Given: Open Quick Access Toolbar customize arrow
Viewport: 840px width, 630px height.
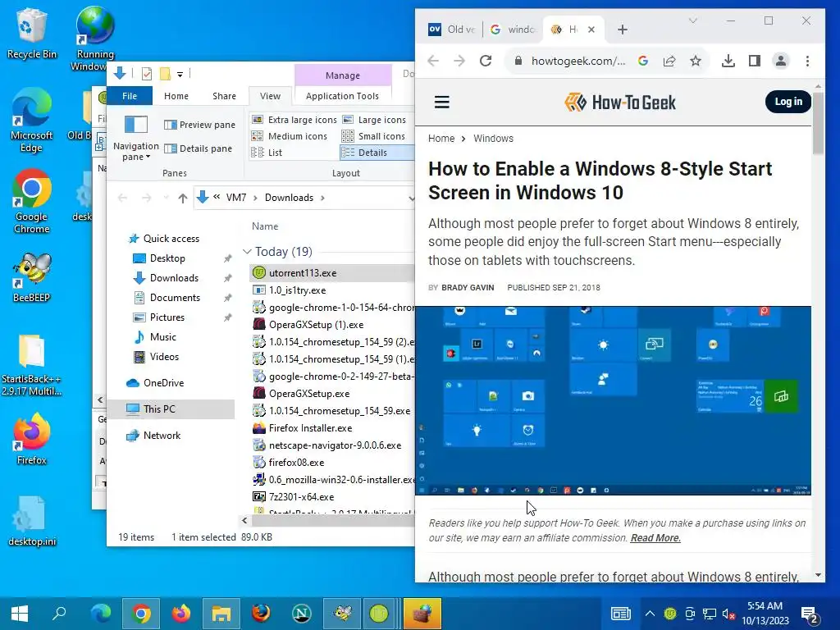Looking at the screenshot, I should [180, 75].
